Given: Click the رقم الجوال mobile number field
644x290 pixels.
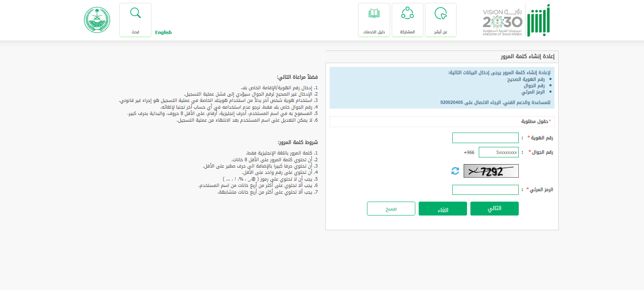Looking at the screenshot, I should (498, 152).
